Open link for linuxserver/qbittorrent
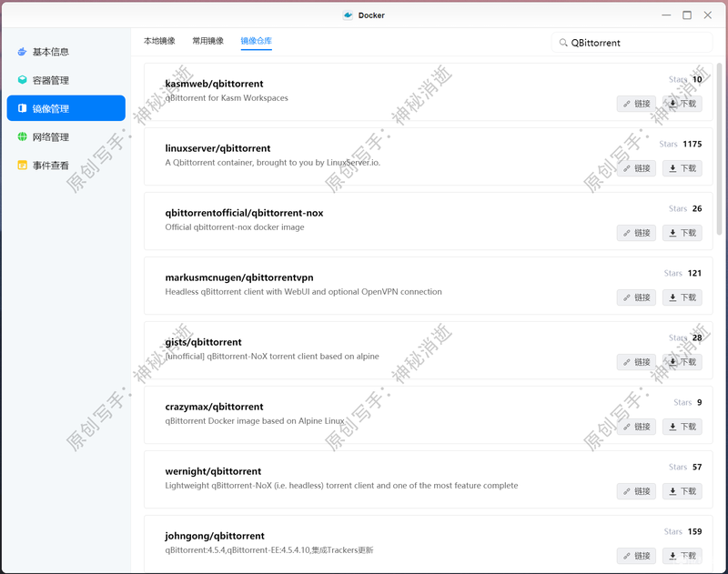The image size is (728, 574). coord(636,168)
